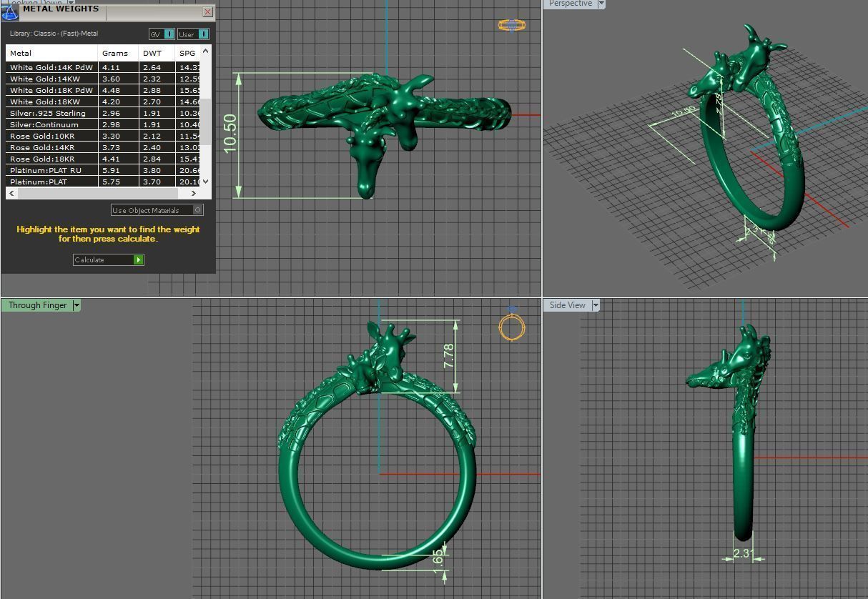Open the Side View viewport dropdown arrow
868x599 pixels.
click(x=594, y=305)
